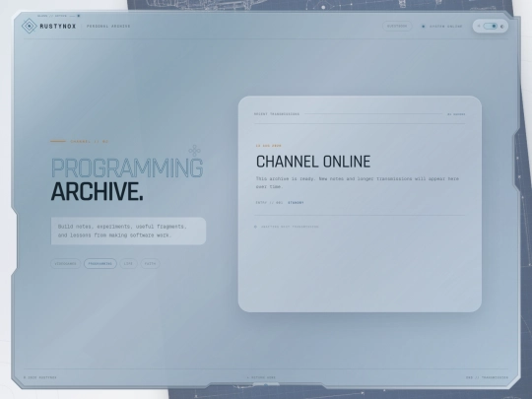Click the 'Awaiting next transmission' status line
The width and height of the screenshot is (532, 399).
(290, 227)
